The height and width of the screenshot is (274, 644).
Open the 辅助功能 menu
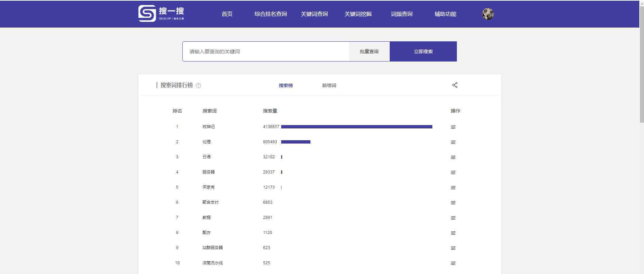tap(445, 14)
